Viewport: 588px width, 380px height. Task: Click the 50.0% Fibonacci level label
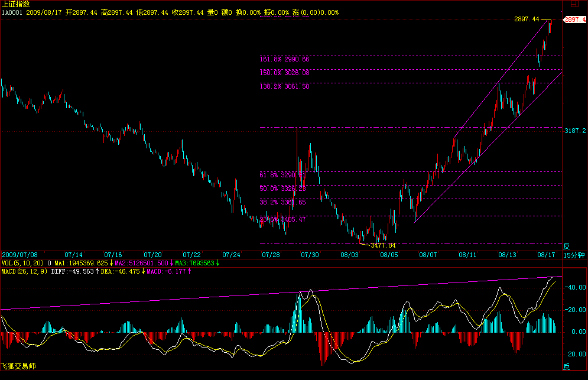click(282, 189)
